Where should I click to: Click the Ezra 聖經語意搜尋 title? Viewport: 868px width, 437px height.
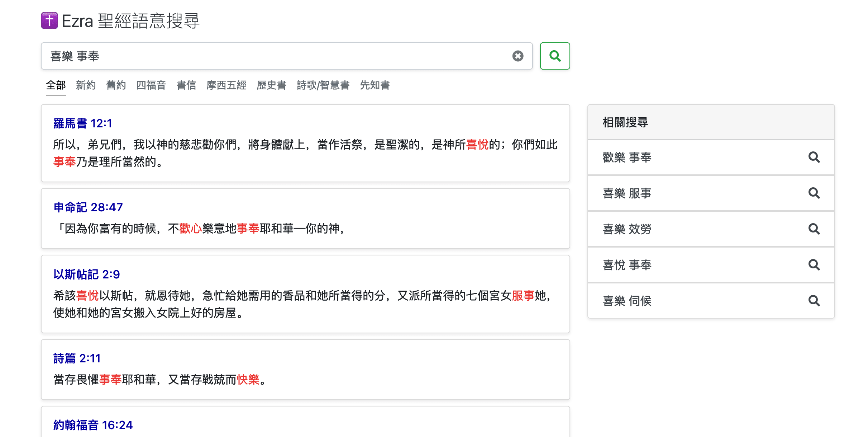pyautogui.click(x=131, y=21)
